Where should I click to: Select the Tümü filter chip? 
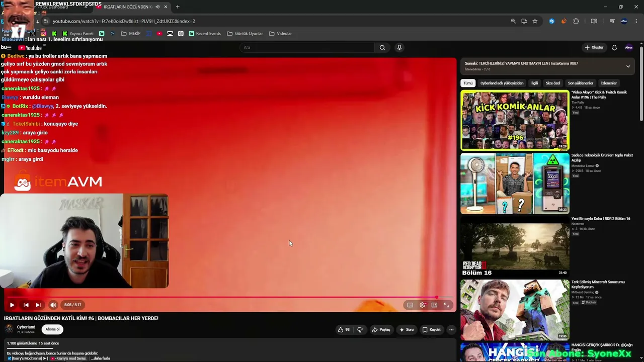coord(468,83)
